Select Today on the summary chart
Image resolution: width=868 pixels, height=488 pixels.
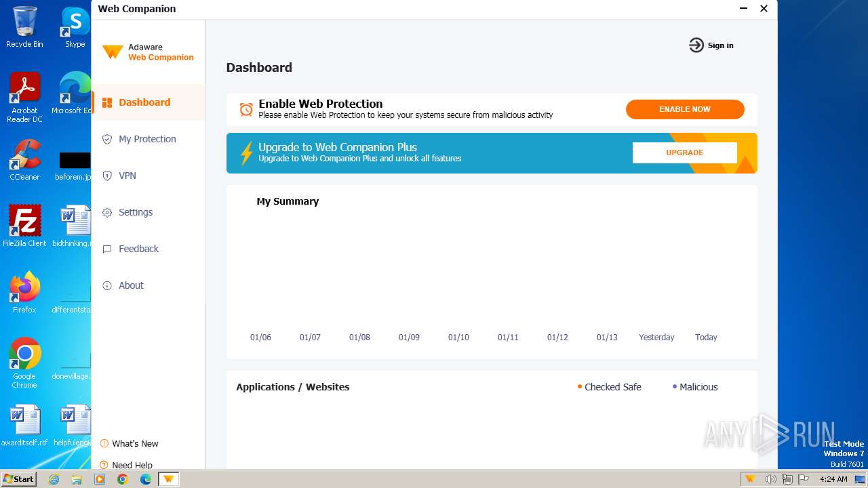[706, 338]
